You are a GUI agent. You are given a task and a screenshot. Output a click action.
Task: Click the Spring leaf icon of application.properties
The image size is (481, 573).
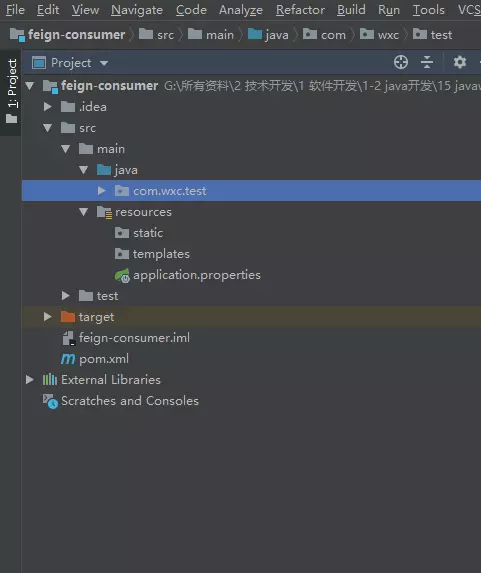(122, 275)
